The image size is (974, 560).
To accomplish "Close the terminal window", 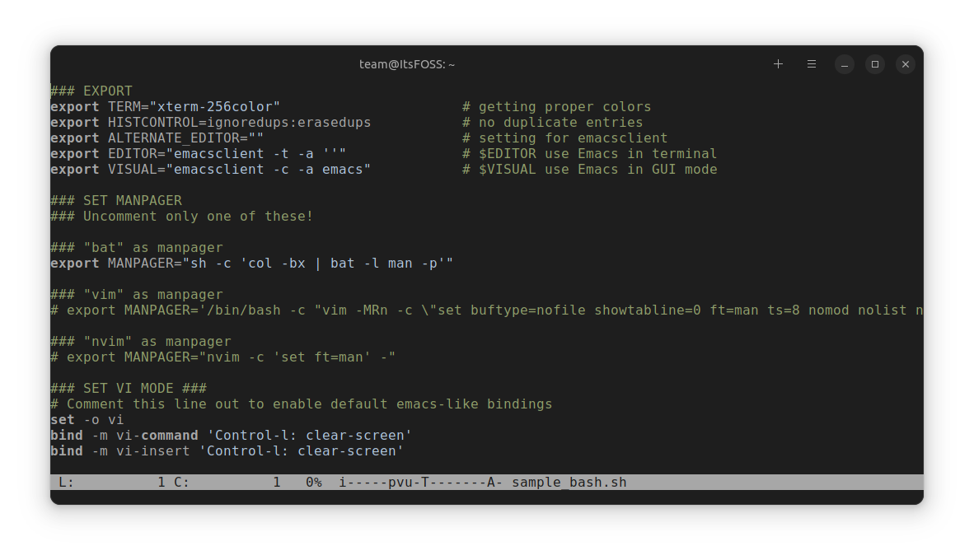I will click(905, 64).
